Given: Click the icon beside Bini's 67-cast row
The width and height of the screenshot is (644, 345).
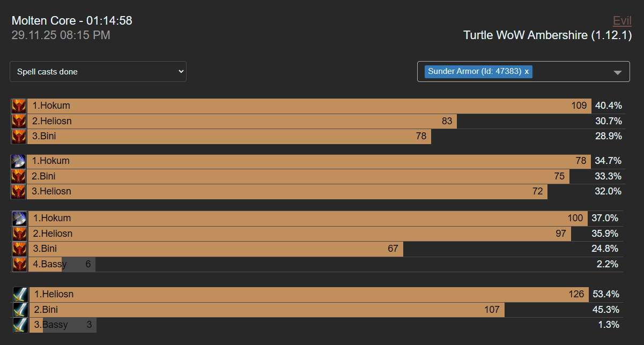Looking at the screenshot, I should pyautogui.click(x=20, y=249).
